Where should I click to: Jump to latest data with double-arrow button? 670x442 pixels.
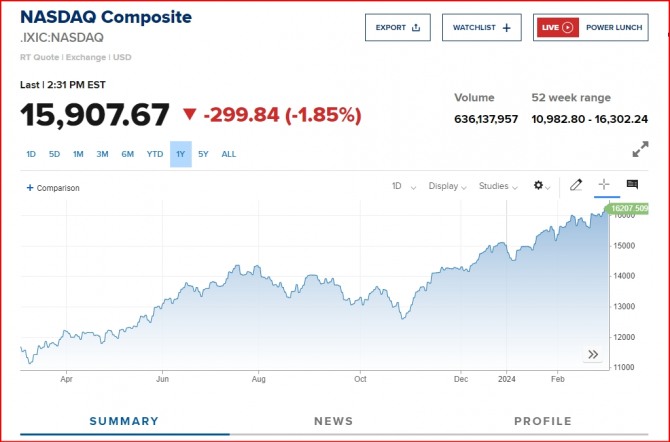[593, 354]
